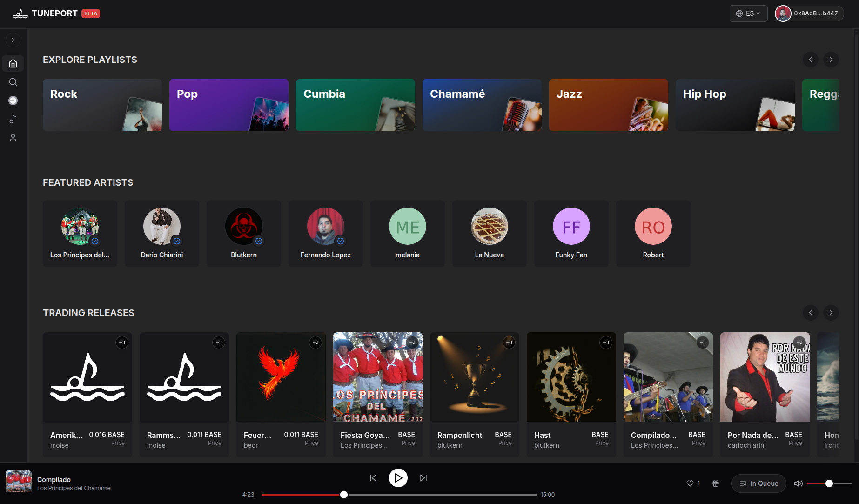Open Feuer... phoenix release cover
The height and width of the screenshot is (504, 859).
pos(281,377)
